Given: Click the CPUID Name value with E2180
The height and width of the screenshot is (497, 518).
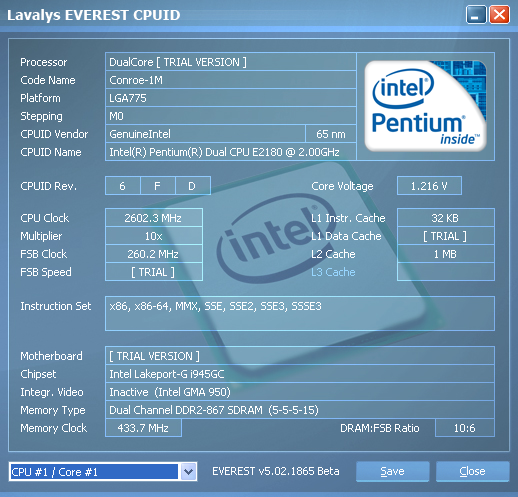Looking at the screenshot, I should 231,152.
